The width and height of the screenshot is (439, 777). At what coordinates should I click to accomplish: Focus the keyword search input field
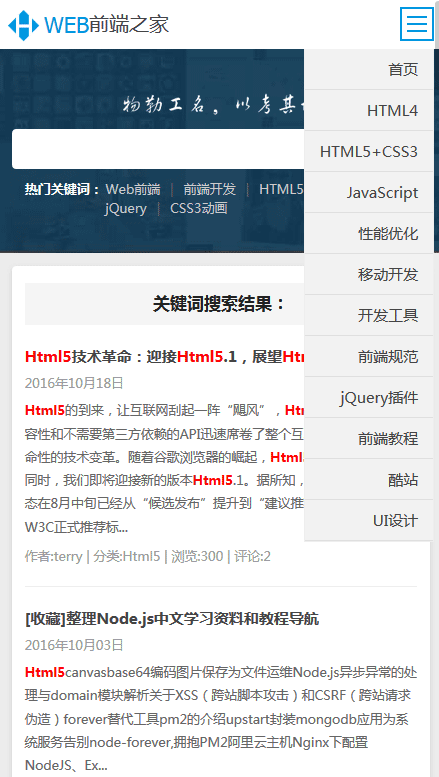pos(158,149)
